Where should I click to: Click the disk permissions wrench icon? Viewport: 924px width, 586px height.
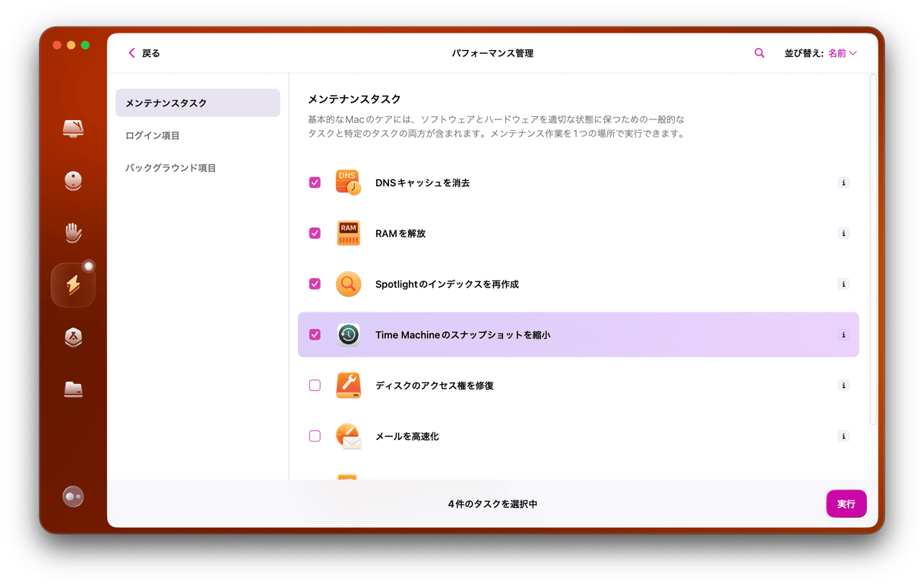[x=348, y=385]
